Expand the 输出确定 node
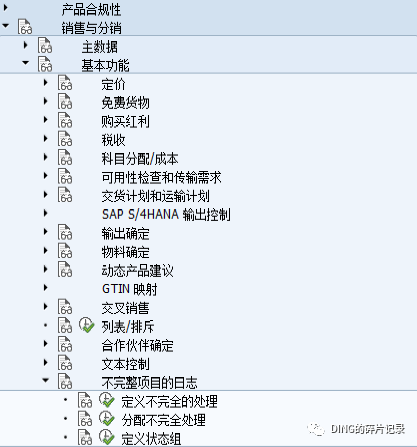 pyautogui.click(x=46, y=231)
